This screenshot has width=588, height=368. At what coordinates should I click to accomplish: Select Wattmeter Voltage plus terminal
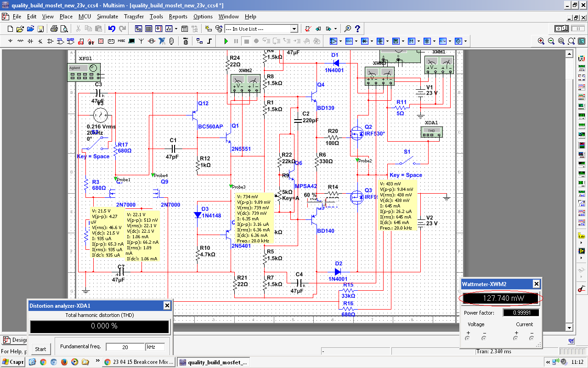pos(467,338)
